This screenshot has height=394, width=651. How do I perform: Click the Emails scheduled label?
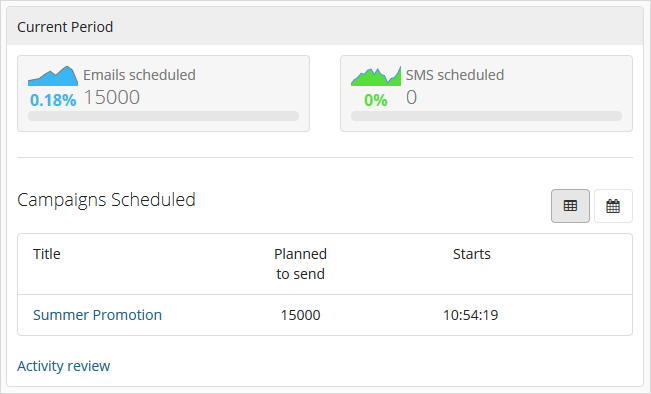click(139, 75)
